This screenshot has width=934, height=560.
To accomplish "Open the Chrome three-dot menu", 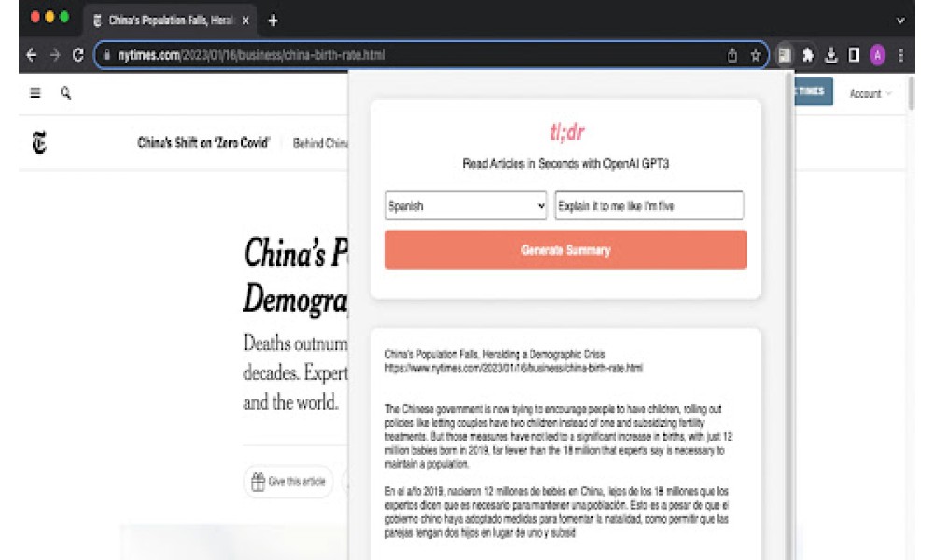I will point(900,55).
